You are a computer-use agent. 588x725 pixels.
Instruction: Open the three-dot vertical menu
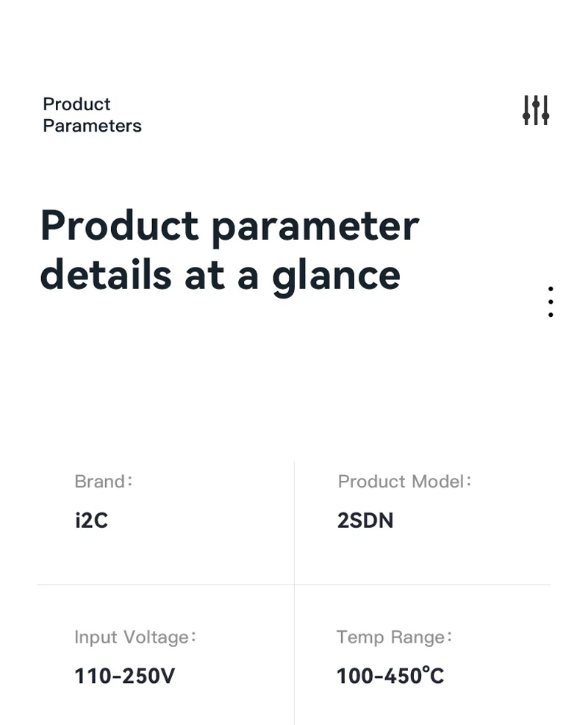(551, 302)
